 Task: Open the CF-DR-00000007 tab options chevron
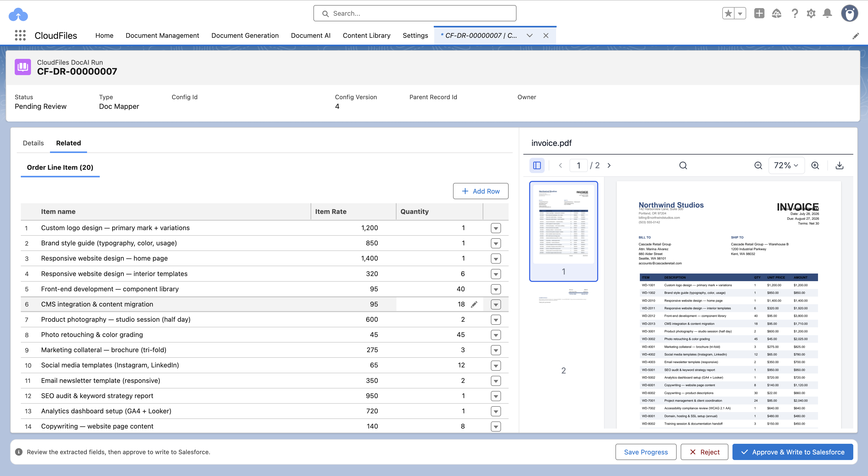click(x=529, y=35)
